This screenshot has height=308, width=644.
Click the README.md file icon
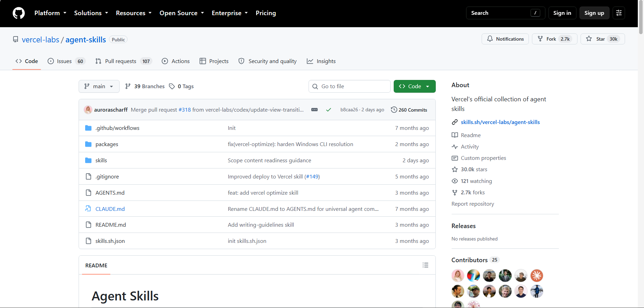click(x=88, y=225)
